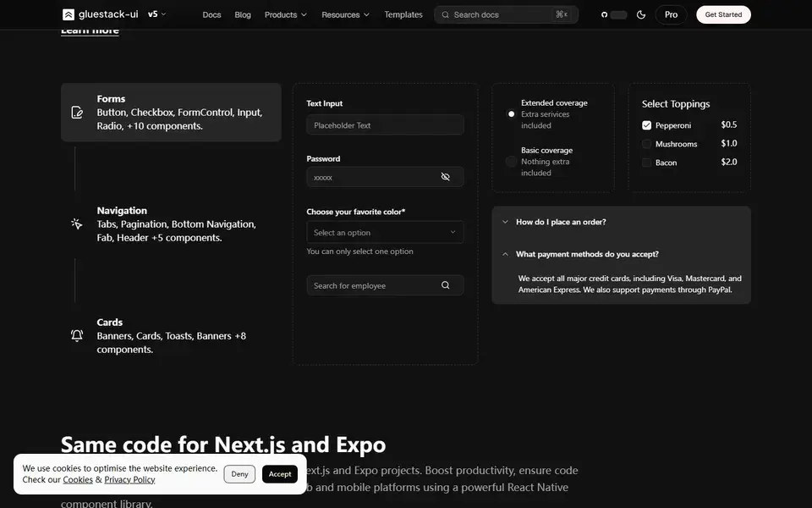
Task: Click the Navigation pointer-click icon
Action: pyautogui.click(x=77, y=224)
